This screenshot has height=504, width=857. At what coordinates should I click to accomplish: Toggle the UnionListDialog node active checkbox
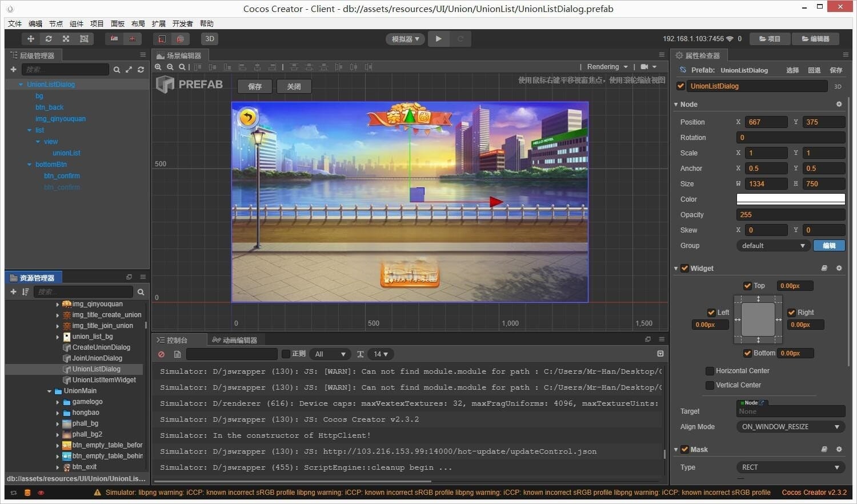point(680,86)
